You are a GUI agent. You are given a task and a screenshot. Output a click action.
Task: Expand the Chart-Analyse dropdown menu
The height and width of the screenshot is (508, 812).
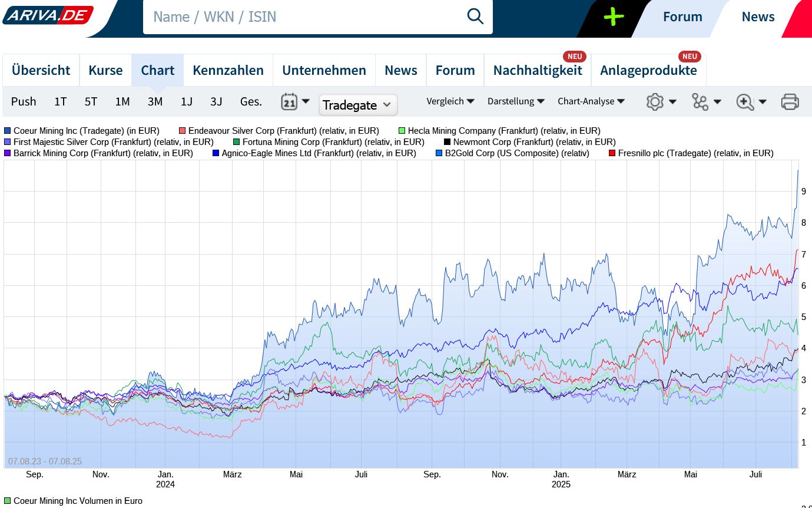point(591,101)
